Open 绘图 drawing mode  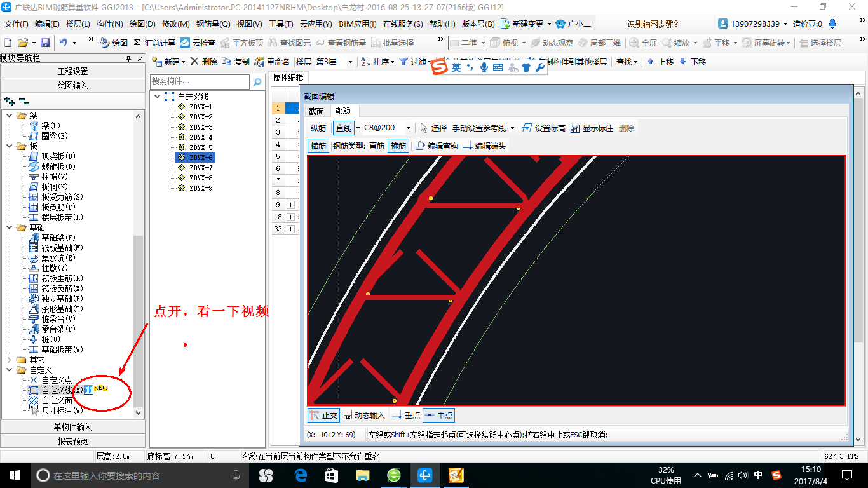(114, 43)
